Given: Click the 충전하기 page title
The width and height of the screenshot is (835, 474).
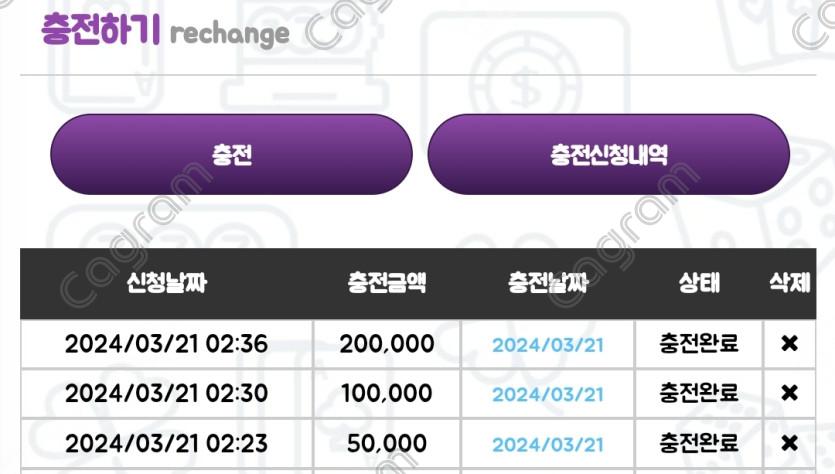Looking at the screenshot, I should click(100, 30).
